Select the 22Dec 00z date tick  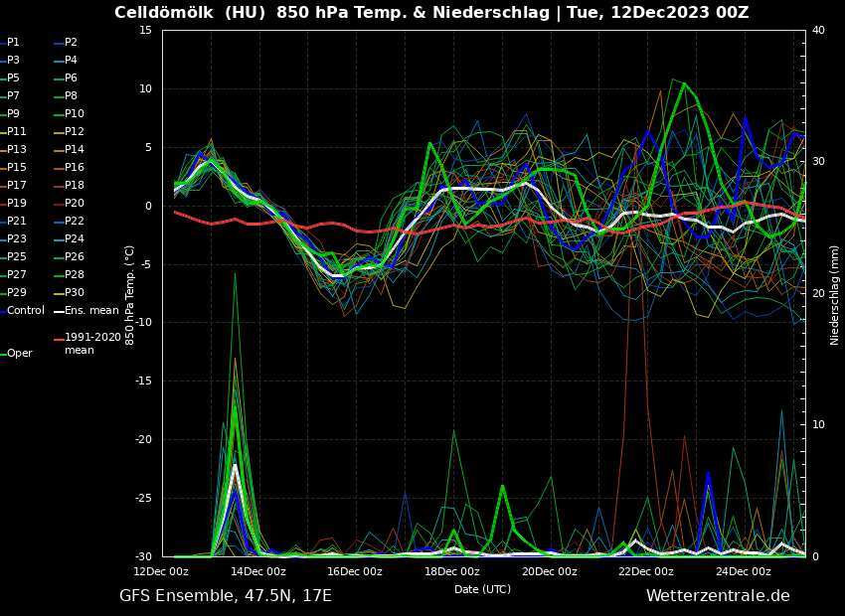click(646, 571)
